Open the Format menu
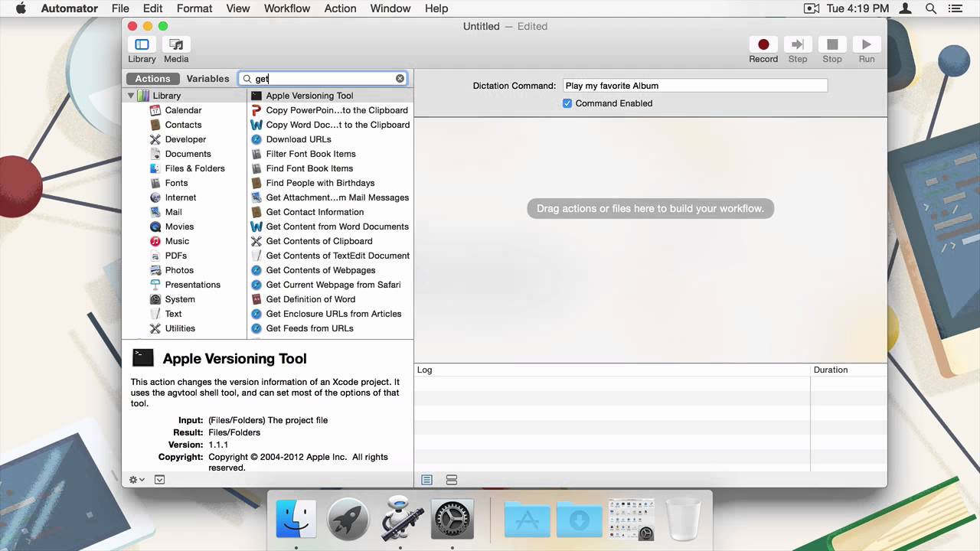The height and width of the screenshot is (551, 980). pos(194,8)
